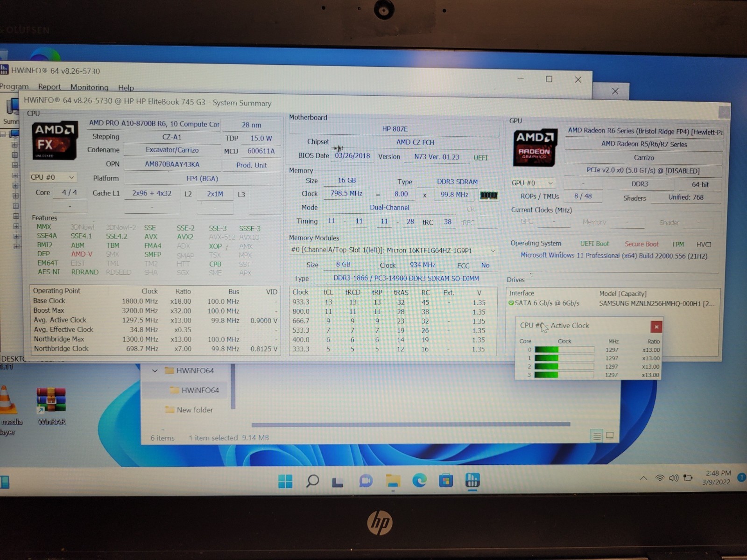This screenshot has height=560, width=747.
Task: Click the Dual-Channel memory mode value
Action: coord(389,208)
